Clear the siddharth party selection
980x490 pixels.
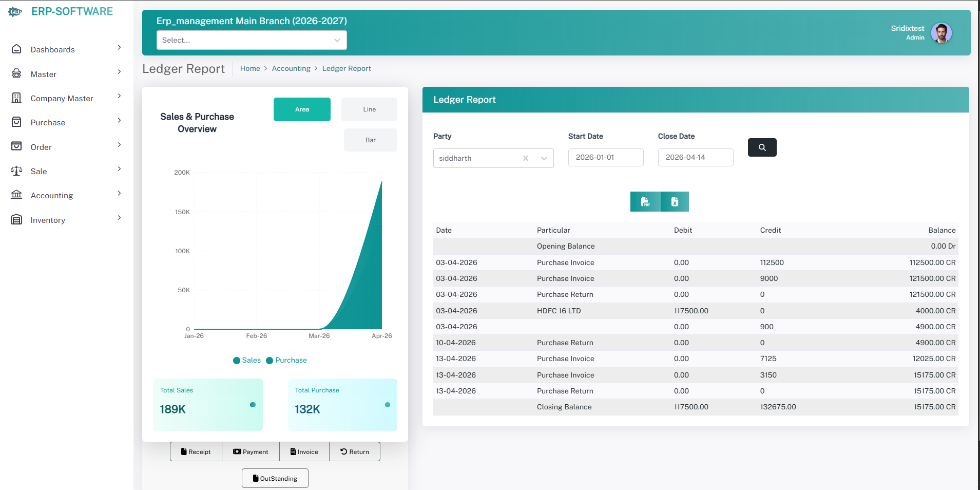[526, 158]
